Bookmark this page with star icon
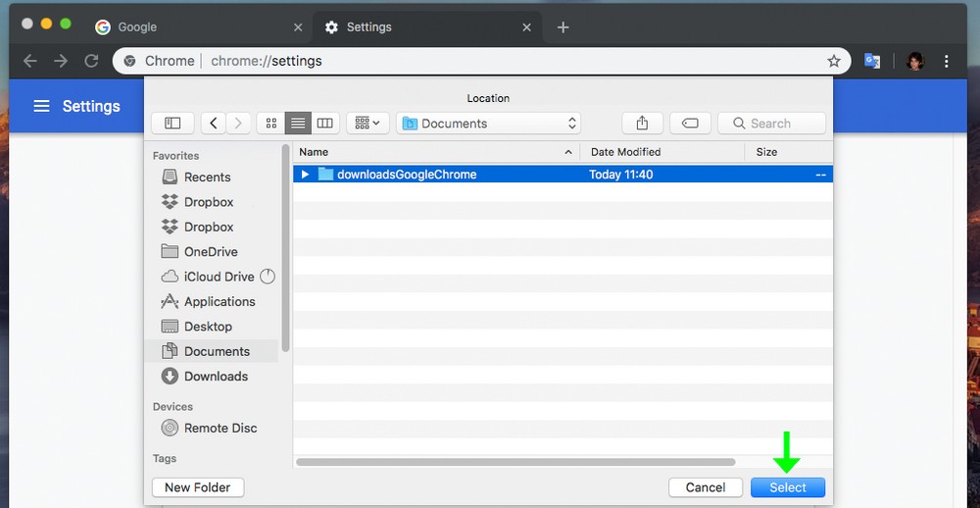 point(834,61)
